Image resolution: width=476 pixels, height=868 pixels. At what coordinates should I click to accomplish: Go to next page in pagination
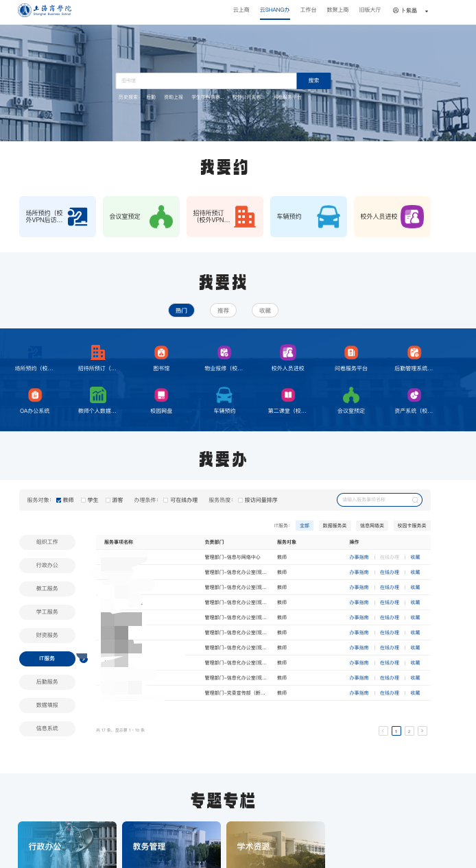coord(423,731)
